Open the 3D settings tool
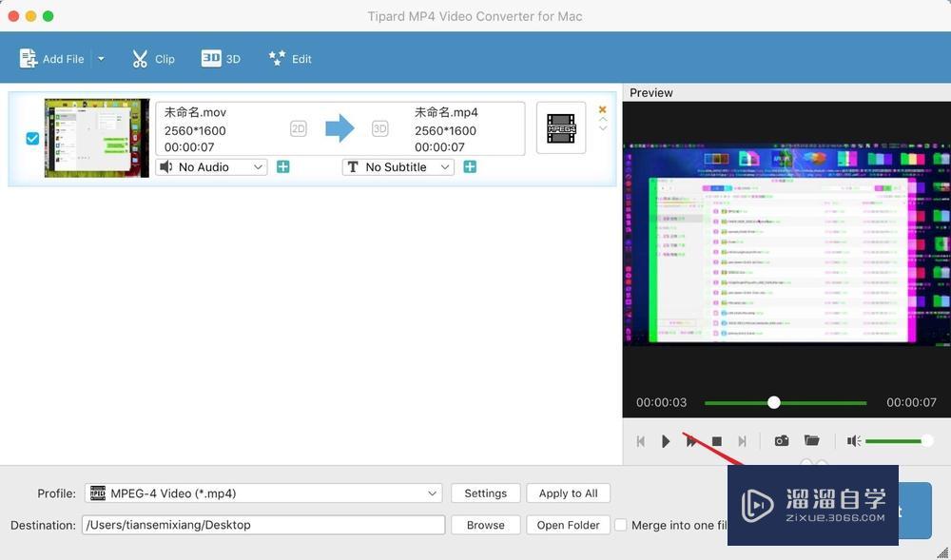 point(221,59)
